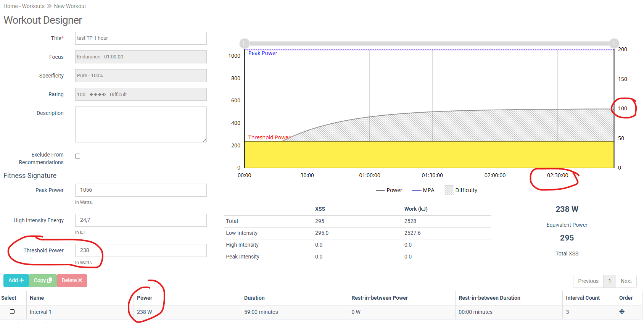Click the Difficulty legend hatched icon

(449, 190)
